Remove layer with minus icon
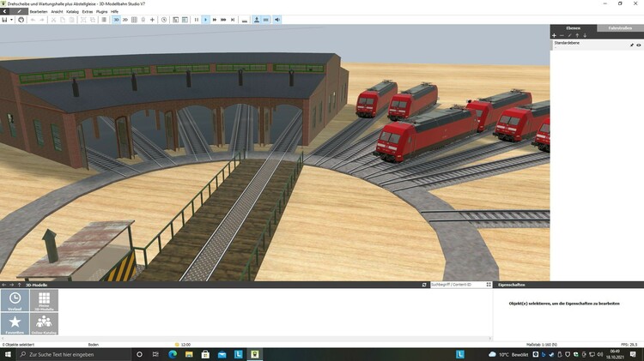Viewport: 644px width, 361px height. (x=562, y=36)
